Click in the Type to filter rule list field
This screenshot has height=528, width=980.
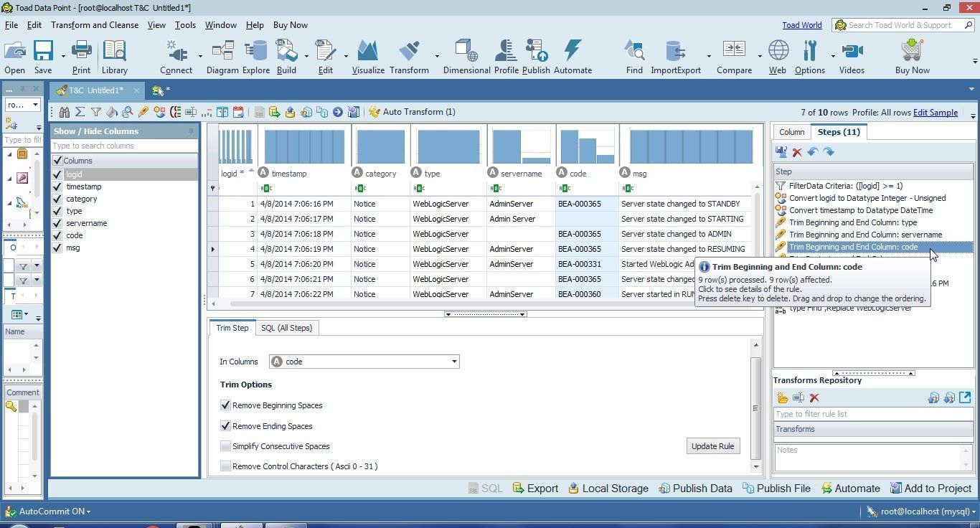(872, 414)
